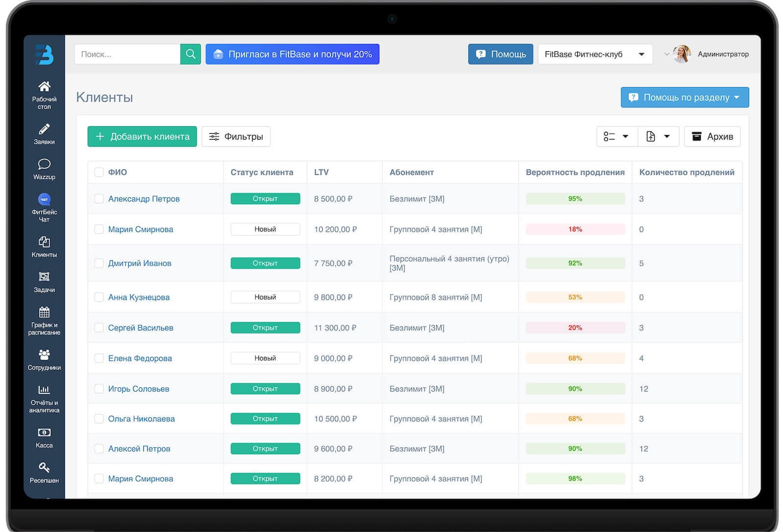Expand the chevron beside administrator avatar
Image resolution: width=783 pixels, height=532 pixels.
point(667,54)
